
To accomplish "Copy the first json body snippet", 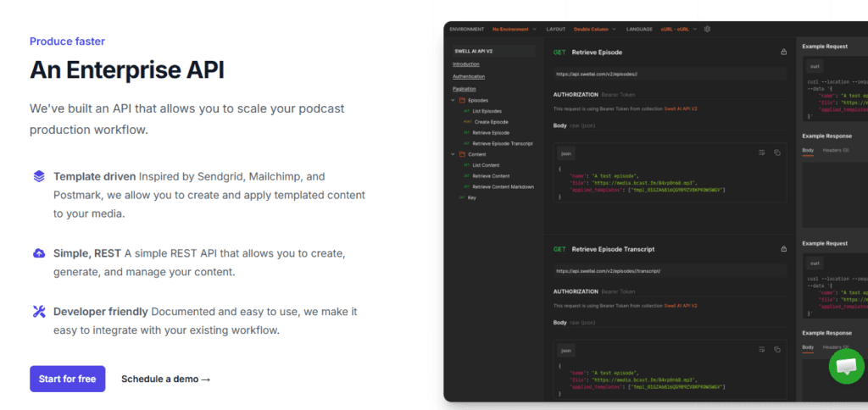I will click(776, 152).
